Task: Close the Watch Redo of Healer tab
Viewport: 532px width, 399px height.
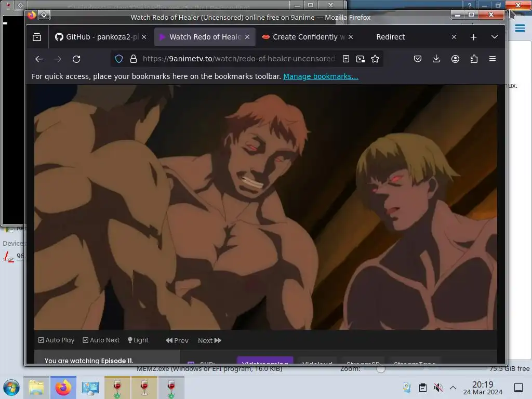Action: click(247, 37)
